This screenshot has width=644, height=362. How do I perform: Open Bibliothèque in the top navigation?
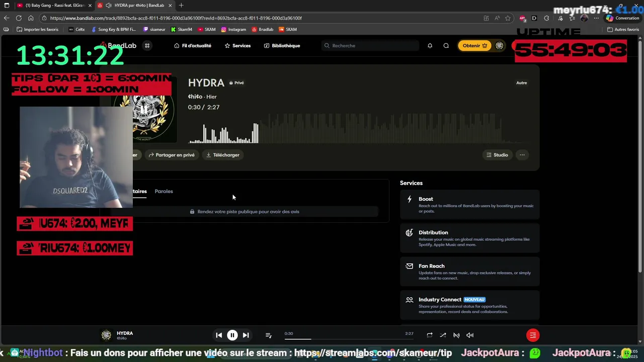pos(282,46)
